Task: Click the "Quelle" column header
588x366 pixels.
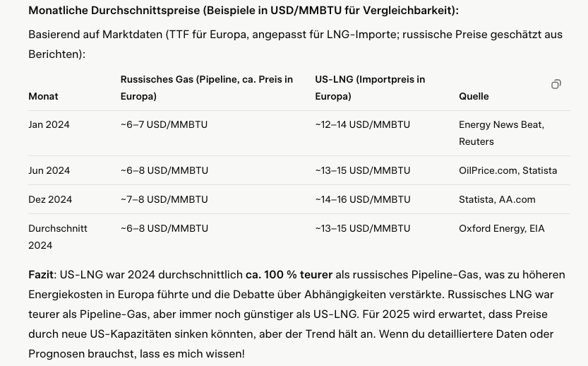Action: [474, 96]
